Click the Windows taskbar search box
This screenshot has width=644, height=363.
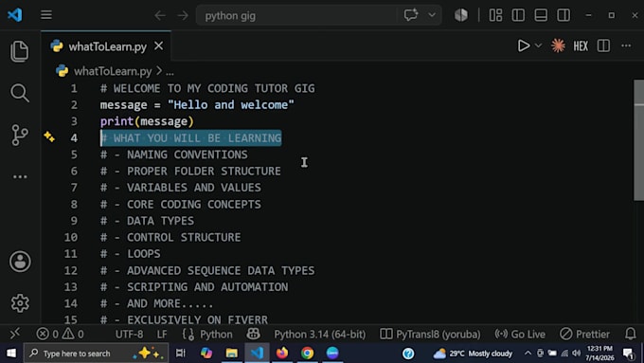point(96,354)
